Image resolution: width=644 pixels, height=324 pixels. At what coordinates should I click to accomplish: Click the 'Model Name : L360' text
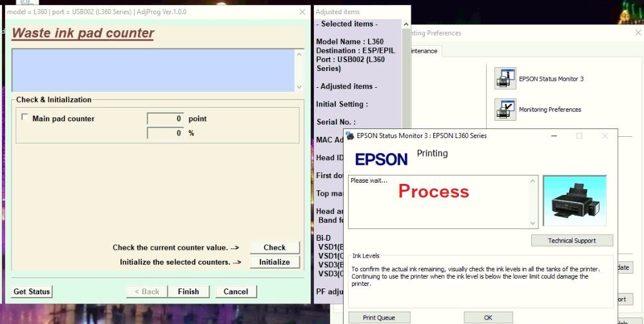349,41
